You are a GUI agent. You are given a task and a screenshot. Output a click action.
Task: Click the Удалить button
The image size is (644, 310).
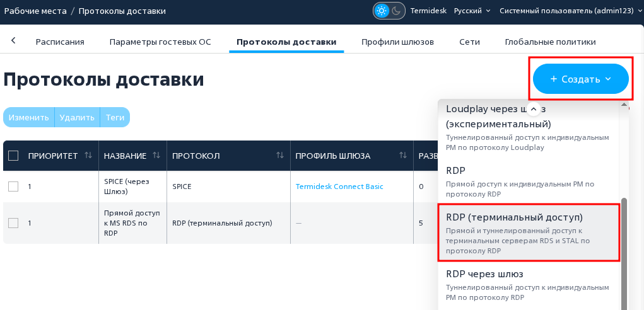click(77, 117)
